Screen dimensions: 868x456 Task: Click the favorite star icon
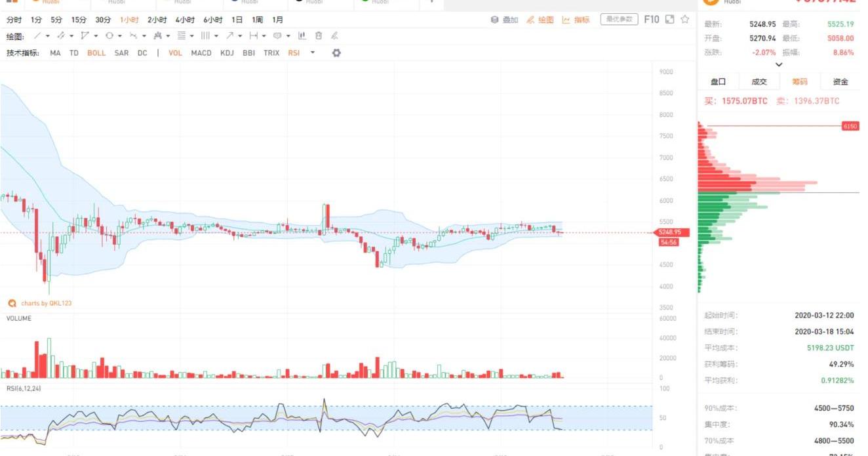tap(685, 20)
